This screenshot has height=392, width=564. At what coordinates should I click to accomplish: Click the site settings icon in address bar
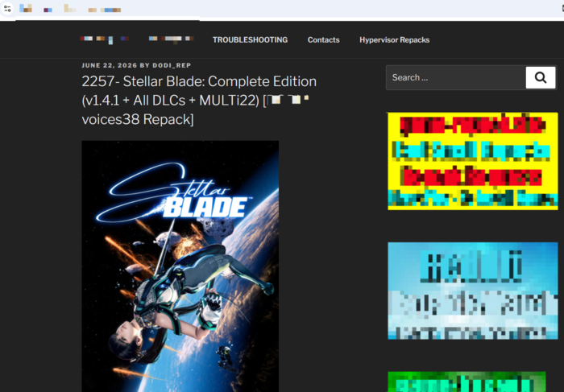pyautogui.click(x=7, y=8)
